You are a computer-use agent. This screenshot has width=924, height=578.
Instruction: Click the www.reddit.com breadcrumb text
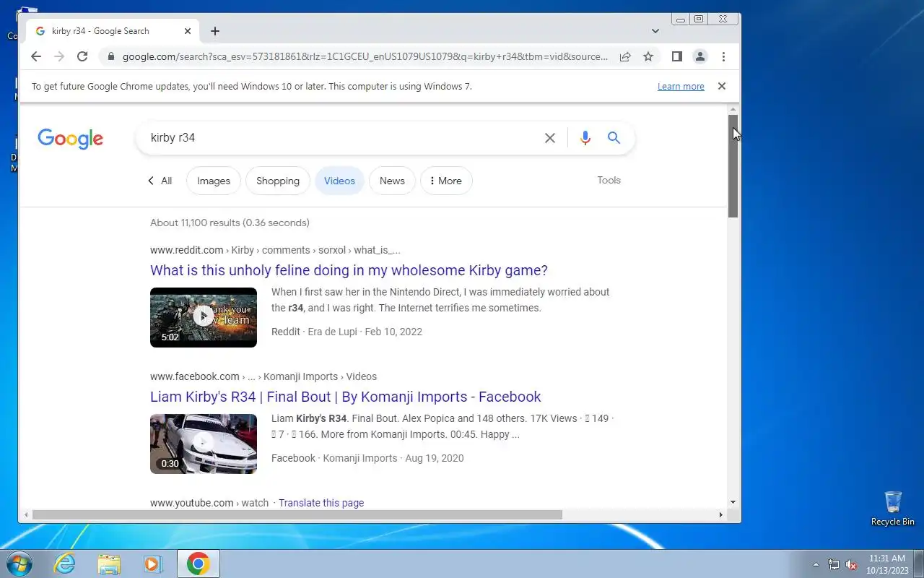pyautogui.click(x=186, y=250)
